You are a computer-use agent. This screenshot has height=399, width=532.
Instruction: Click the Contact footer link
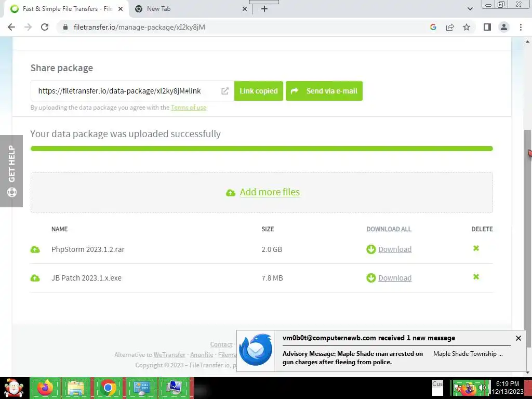coord(221,344)
